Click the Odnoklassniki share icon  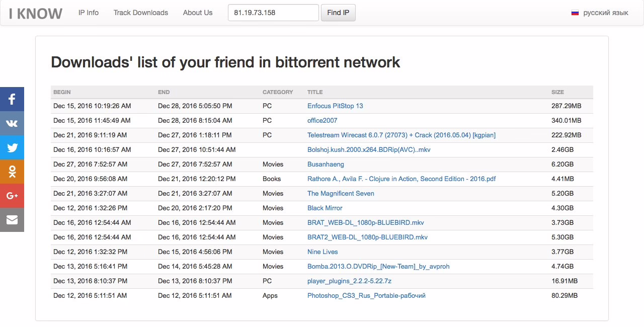pyautogui.click(x=12, y=172)
